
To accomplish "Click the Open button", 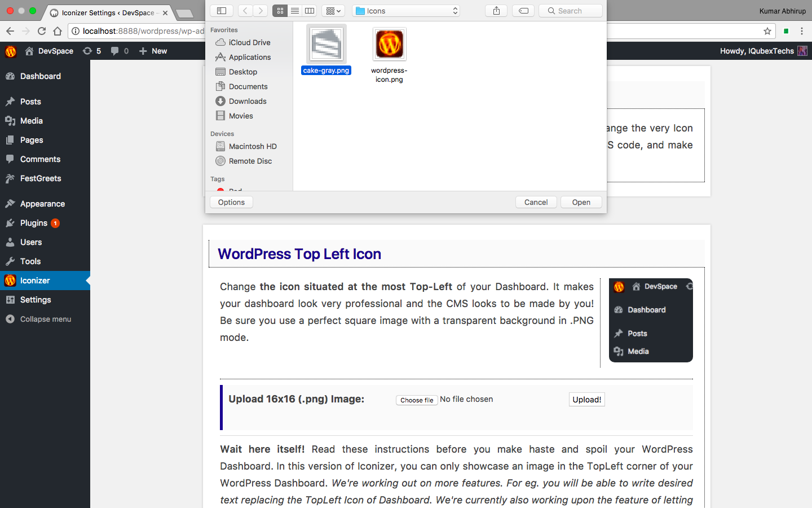I will 581,202.
